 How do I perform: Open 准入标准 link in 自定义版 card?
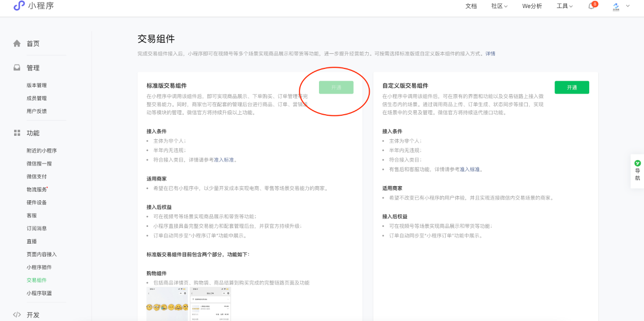pos(470,169)
